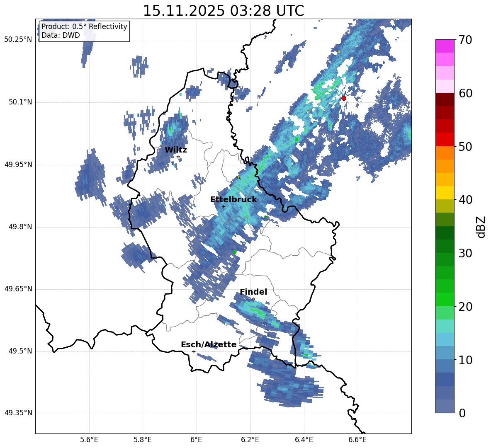
Task: Click 'Product: 0.5° Reflectivity' text
Action: [84, 27]
